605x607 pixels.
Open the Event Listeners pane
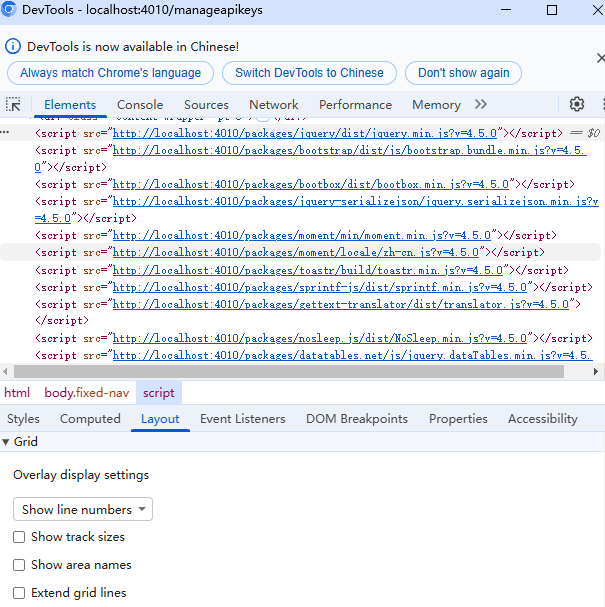(243, 419)
